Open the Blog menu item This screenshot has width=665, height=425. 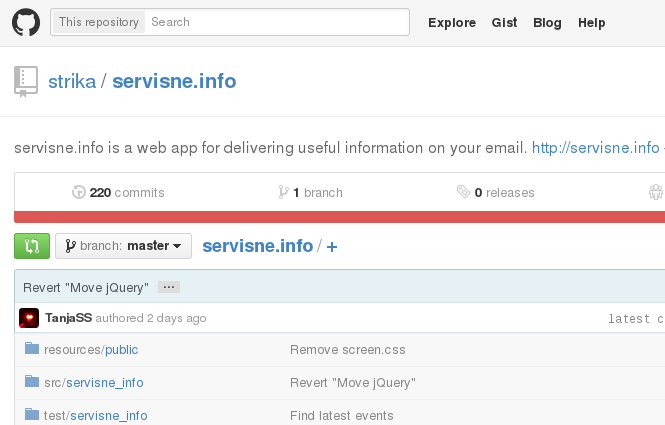(547, 22)
